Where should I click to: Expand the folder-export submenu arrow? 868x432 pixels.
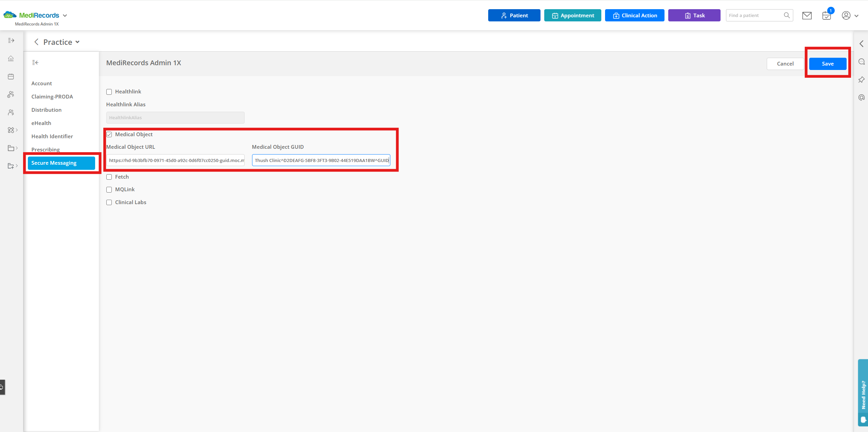coord(17,166)
